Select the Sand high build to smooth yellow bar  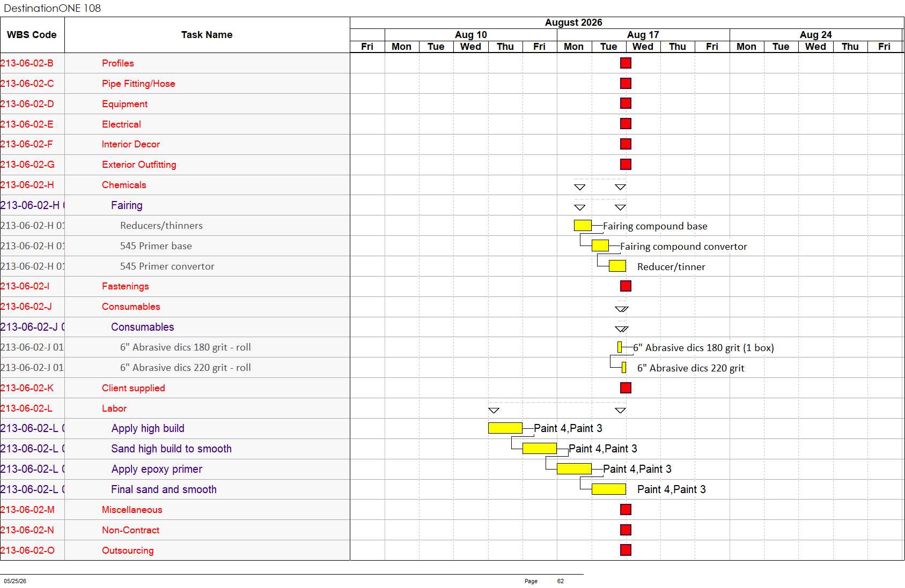coord(540,448)
